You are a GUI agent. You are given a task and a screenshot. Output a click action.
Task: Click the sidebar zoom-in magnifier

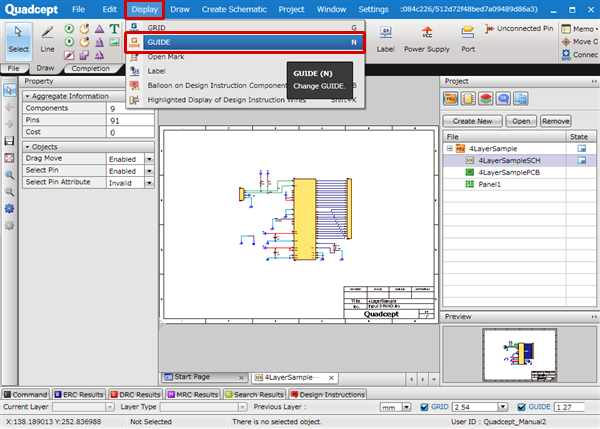pyautogui.click(x=9, y=175)
